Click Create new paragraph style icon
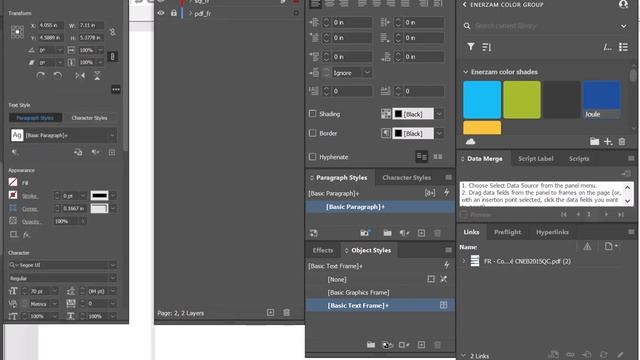This screenshot has width=640, height=360. click(x=421, y=233)
